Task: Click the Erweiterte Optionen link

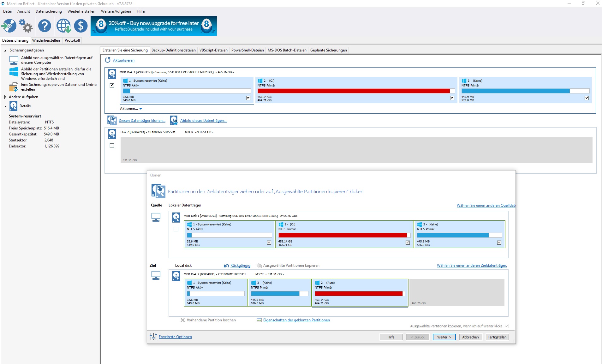Action: 175,337
